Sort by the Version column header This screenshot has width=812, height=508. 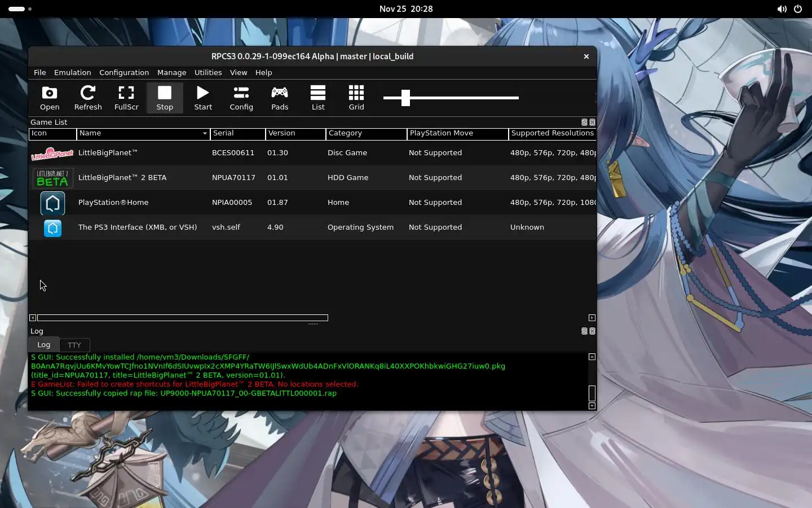[x=295, y=134]
